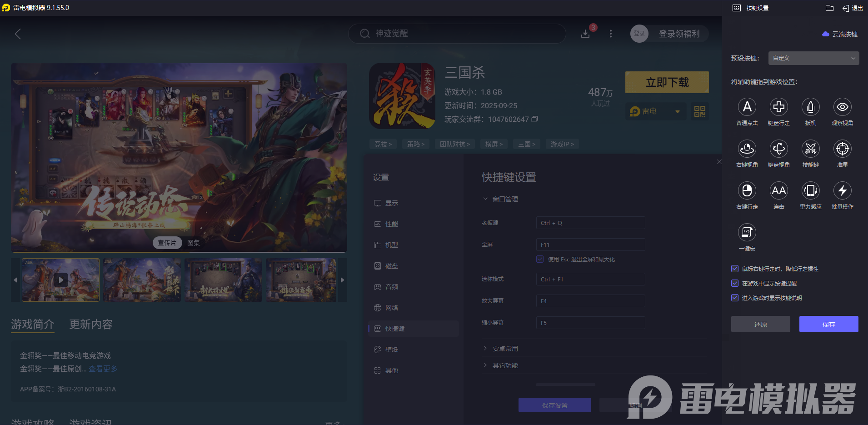This screenshot has height=425, width=868.
Task: Click the QR code download icon
Action: 699,111
